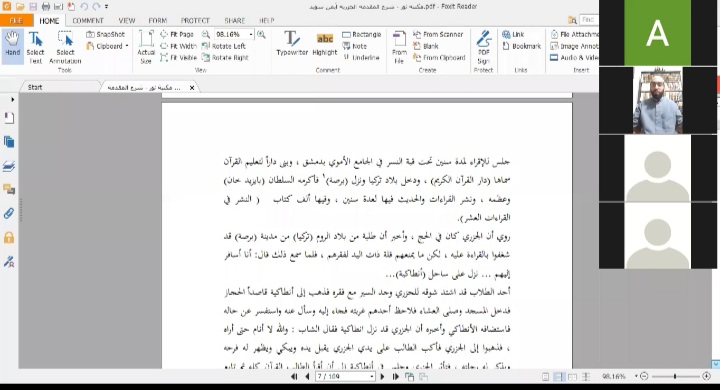Close the open PDF document tab

192,88
